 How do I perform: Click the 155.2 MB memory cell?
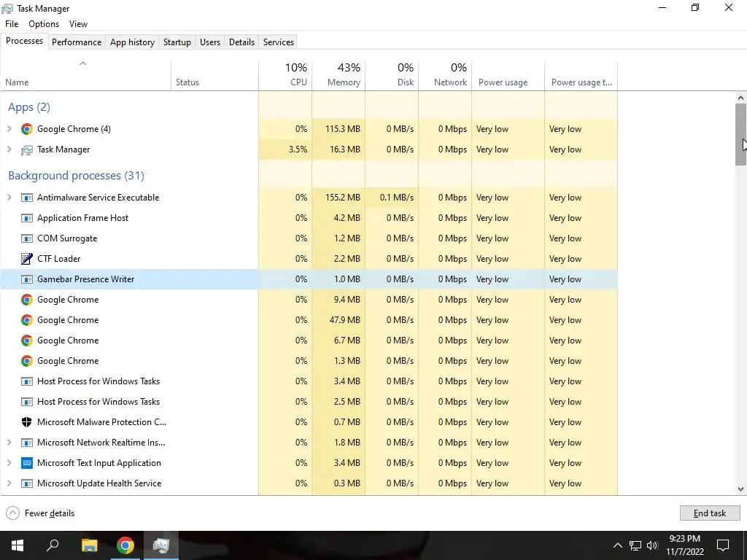pos(338,198)
